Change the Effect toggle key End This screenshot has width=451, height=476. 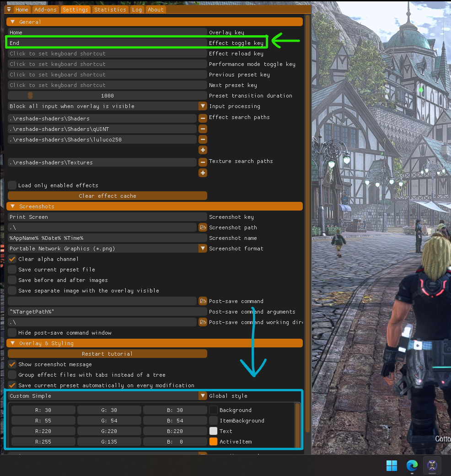(x=107, y=43)
